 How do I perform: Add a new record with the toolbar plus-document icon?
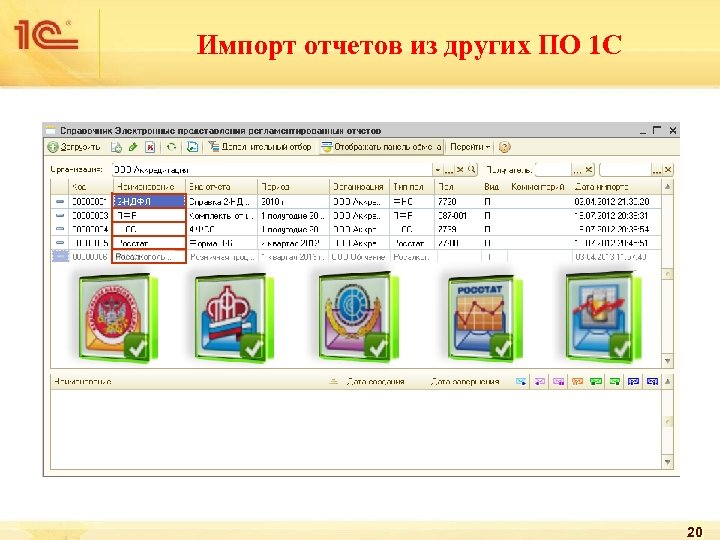coord(116,147)
